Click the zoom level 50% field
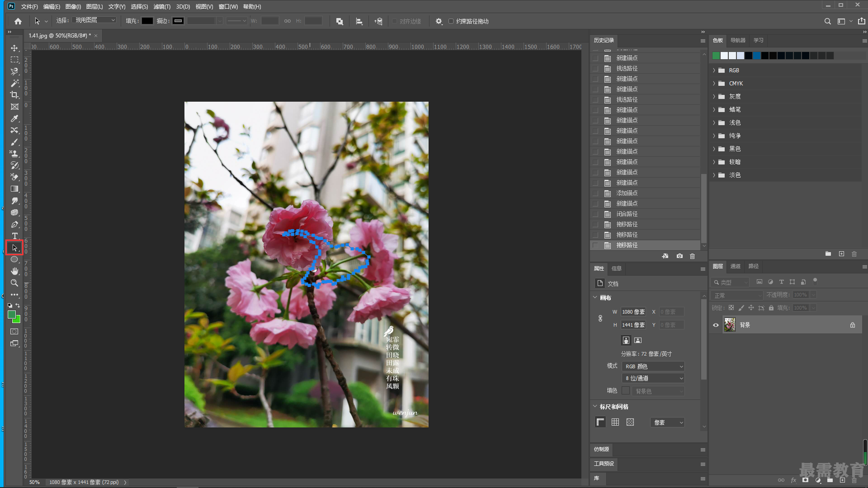This screenshot has height=488, width=868. tap(34, 482)
